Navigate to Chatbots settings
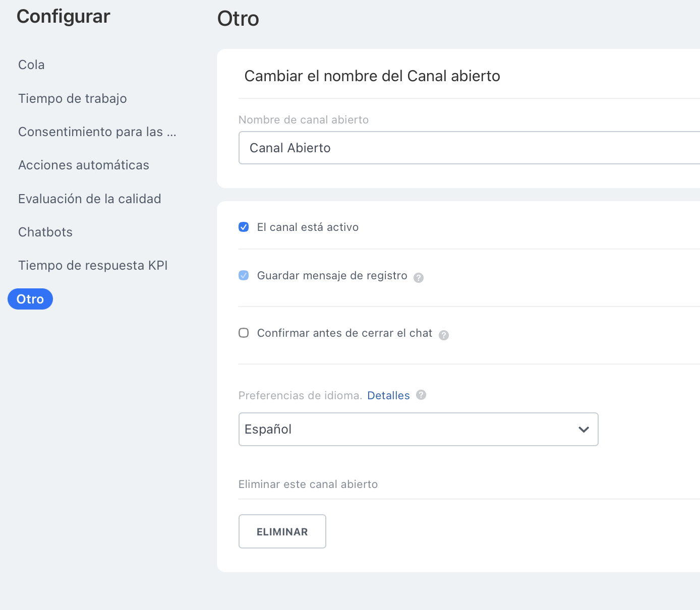Image resolution: width=700 pixels, height=610 pixels. tap(45, 232)
